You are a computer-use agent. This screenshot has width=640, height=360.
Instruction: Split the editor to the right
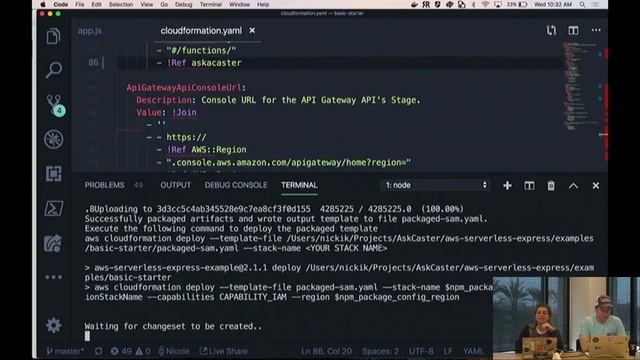pyautogui.click(x=573, y=31)
